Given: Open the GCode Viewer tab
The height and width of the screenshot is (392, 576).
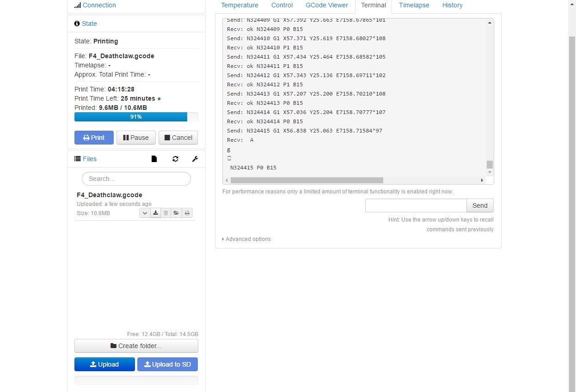Looking at the screenshot, I should pos(326,6).
